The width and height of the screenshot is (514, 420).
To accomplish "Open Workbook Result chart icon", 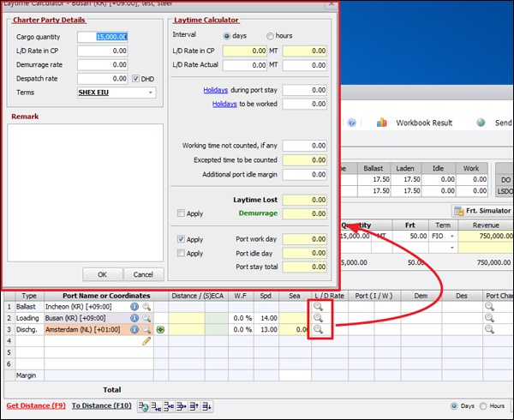I will 382,123.
